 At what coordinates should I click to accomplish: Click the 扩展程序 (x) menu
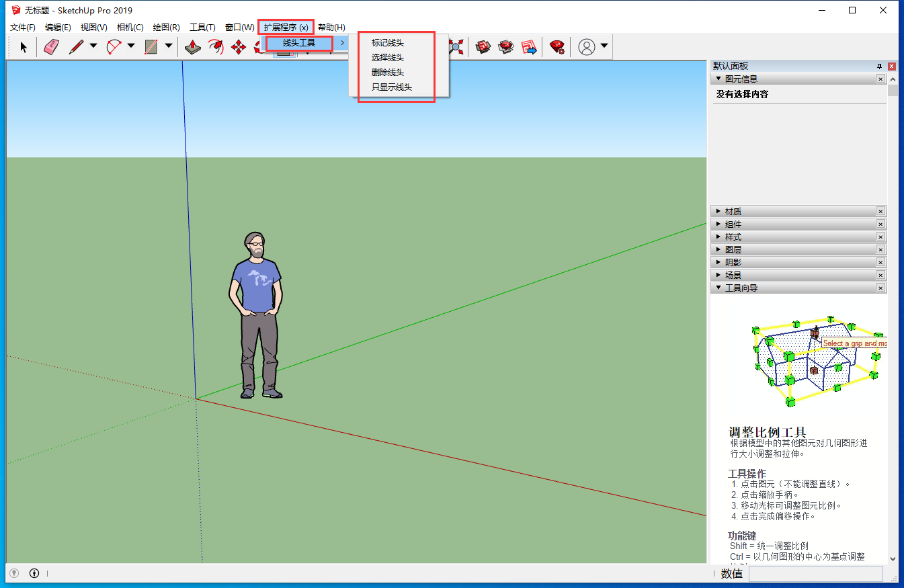click(286, 28)
